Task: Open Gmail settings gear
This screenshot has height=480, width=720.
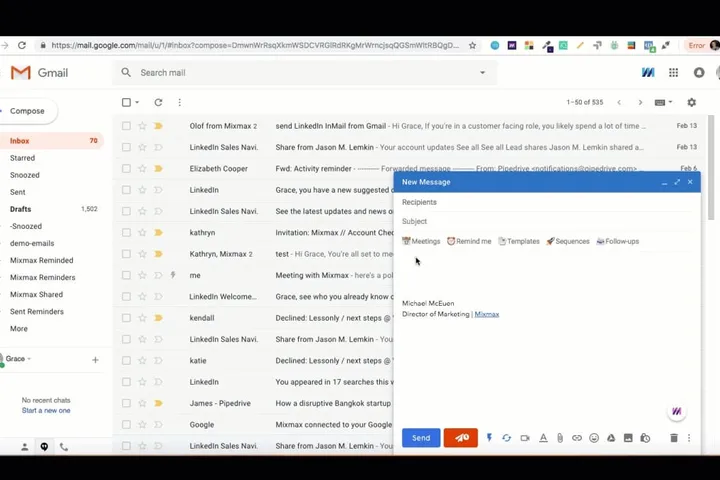Action: tap(692, 102)
